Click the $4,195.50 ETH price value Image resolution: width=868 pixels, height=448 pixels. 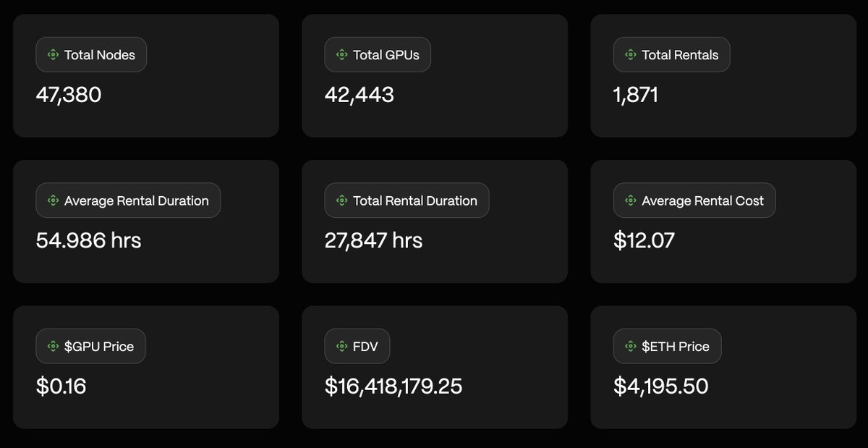[x=661, y=386]
